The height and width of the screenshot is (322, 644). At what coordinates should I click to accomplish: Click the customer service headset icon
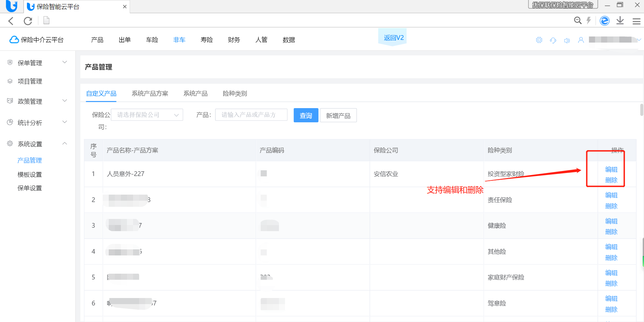pyautogui.click(x=553, y=40)
